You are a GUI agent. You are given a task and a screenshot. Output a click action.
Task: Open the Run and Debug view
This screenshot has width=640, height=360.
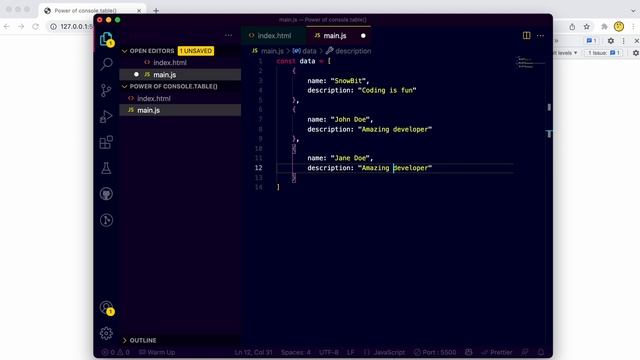106,116
